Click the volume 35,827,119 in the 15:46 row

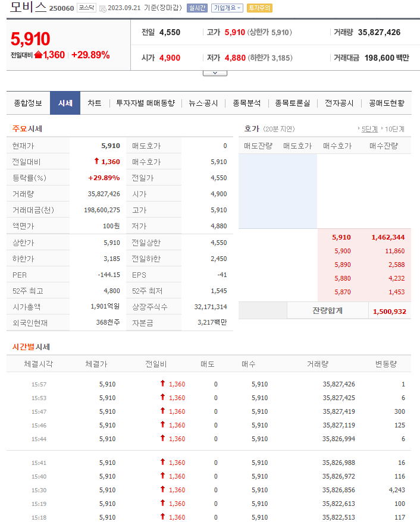click(x=338, y=426)
